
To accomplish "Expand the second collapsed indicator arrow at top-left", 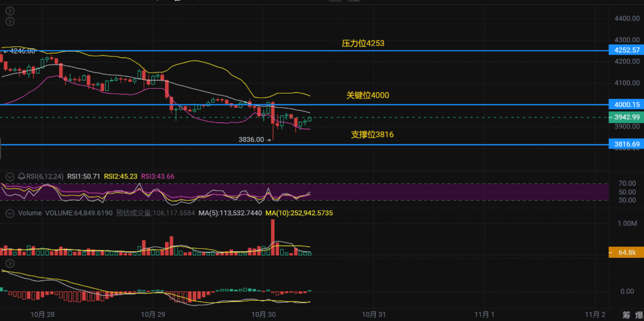I will [x=10, y=22].
